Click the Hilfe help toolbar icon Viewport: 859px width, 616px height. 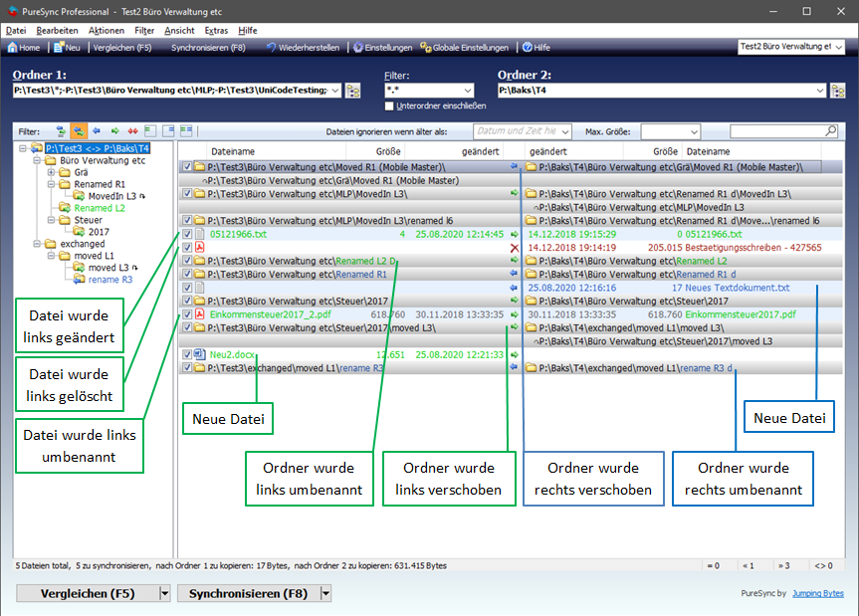coord(527,47)
